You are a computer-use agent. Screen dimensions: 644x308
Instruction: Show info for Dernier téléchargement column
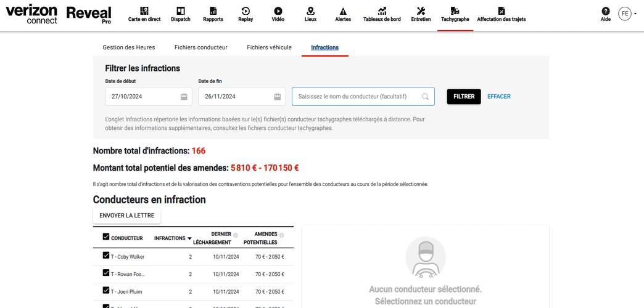point(236,235)
